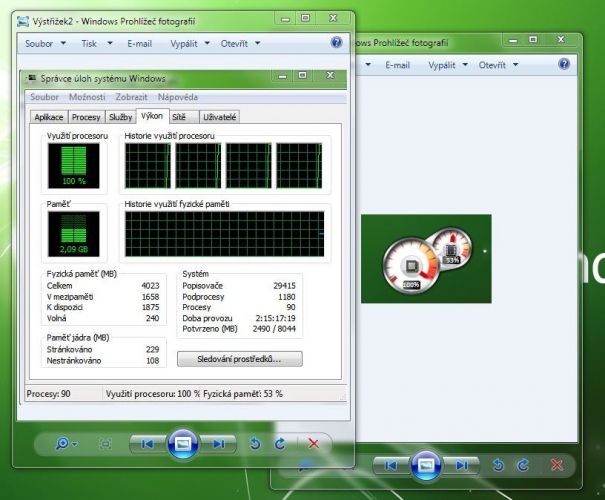This screenshot has height=500, width=605.
Task: Switch to the Aplikace tab
Action: pos(49,117)
